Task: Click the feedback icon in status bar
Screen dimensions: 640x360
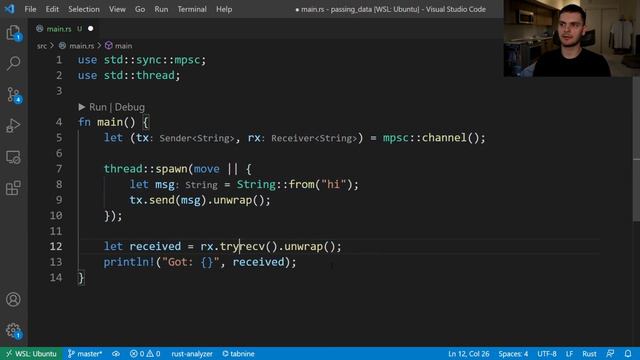Action: coord(610,353)
